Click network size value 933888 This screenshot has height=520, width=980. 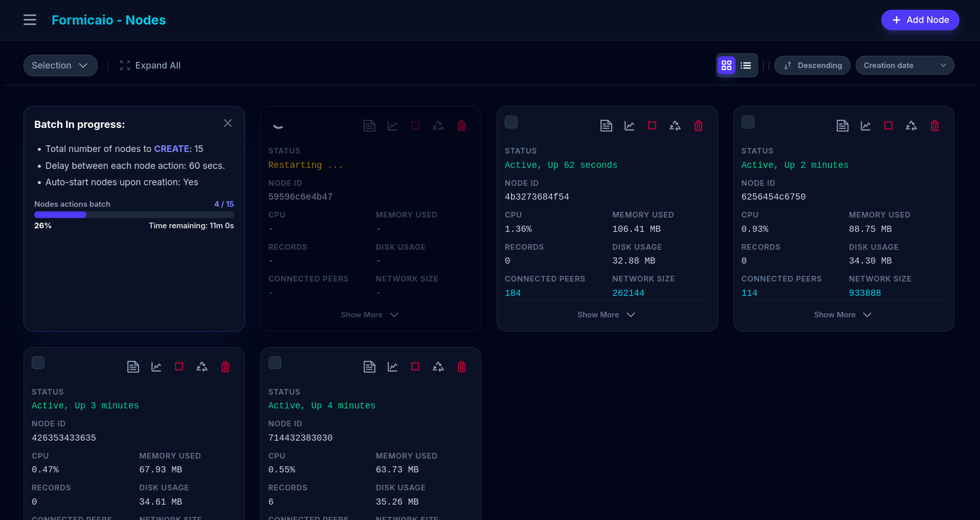[x=865, y=293]
